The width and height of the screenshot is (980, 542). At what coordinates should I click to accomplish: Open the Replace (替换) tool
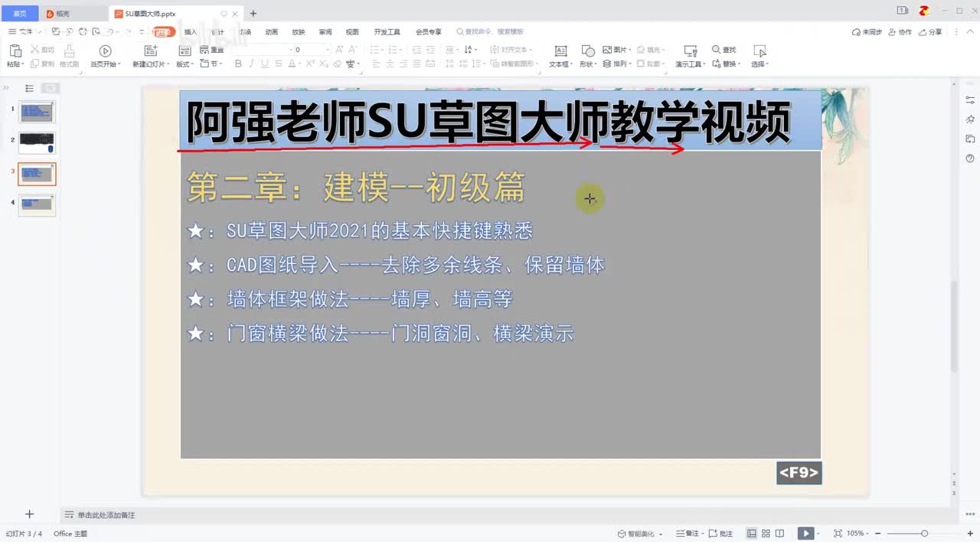725,64
